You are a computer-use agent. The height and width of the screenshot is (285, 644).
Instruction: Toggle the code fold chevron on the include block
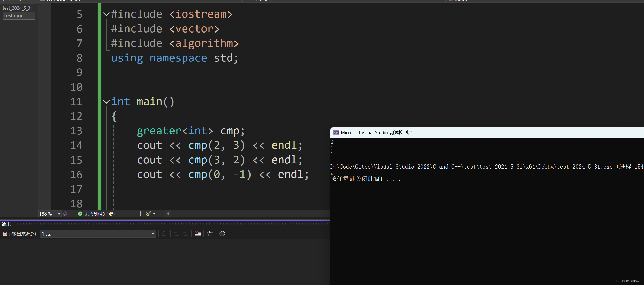coord(106,14)
